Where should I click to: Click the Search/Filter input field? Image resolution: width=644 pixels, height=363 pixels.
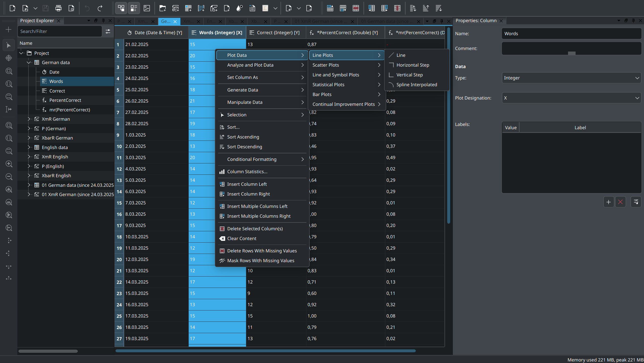coord(60,31)
